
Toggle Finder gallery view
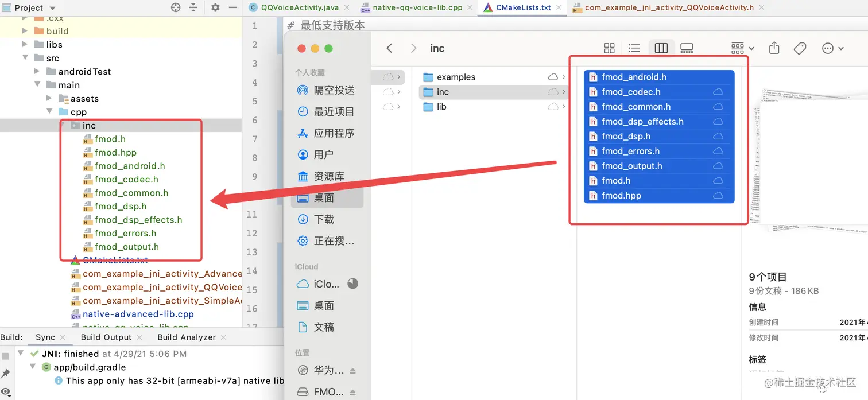(x=687, y=48)
